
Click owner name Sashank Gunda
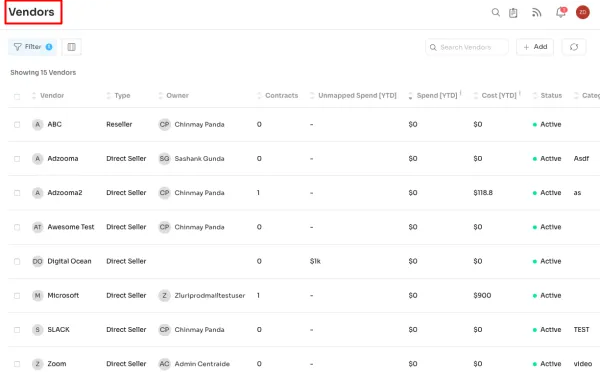coord(199,158)
